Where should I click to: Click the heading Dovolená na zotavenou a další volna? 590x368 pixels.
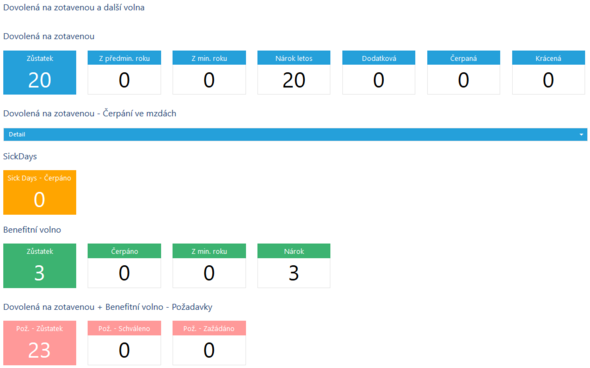pyautogui.click(x=74, y=8)
